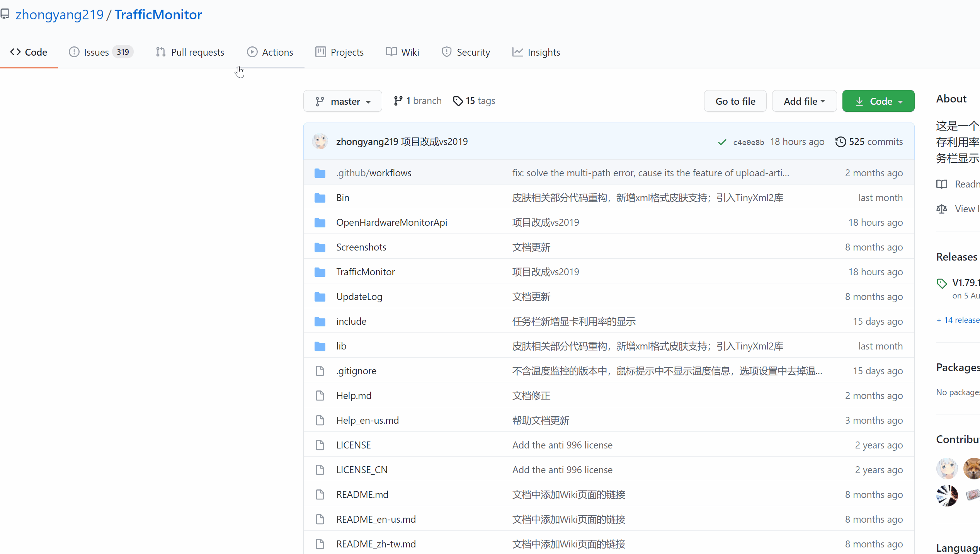Open the Actions workflow tab icon

(252, 52)
